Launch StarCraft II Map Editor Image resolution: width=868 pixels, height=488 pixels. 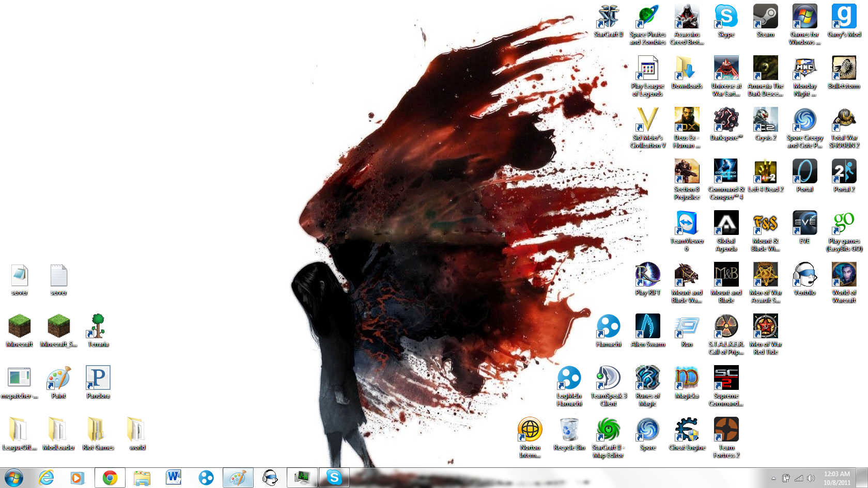pyautogui.click(x=608, y=438)
